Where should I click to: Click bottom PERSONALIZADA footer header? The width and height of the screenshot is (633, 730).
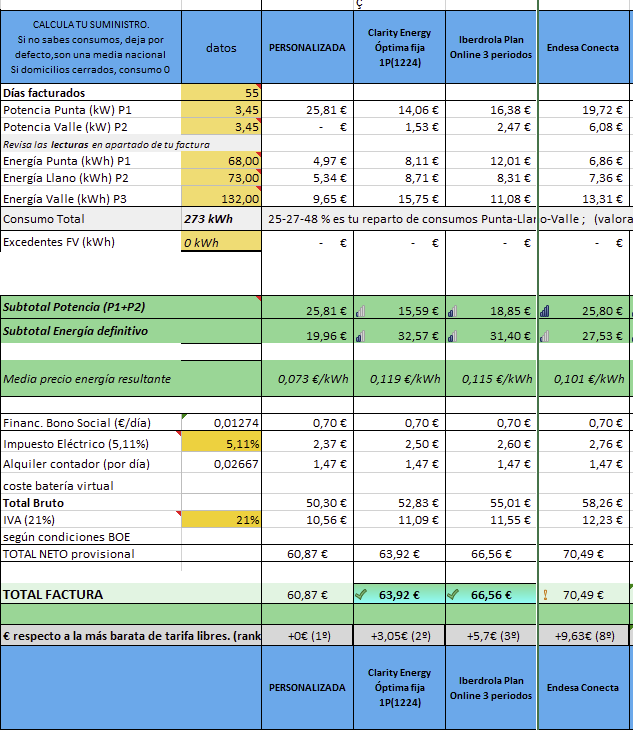pos(307,688)
